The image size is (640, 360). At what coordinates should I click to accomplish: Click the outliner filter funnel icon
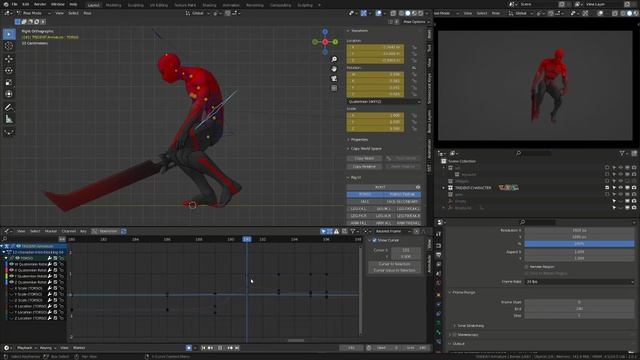click(x=622, y=153)
